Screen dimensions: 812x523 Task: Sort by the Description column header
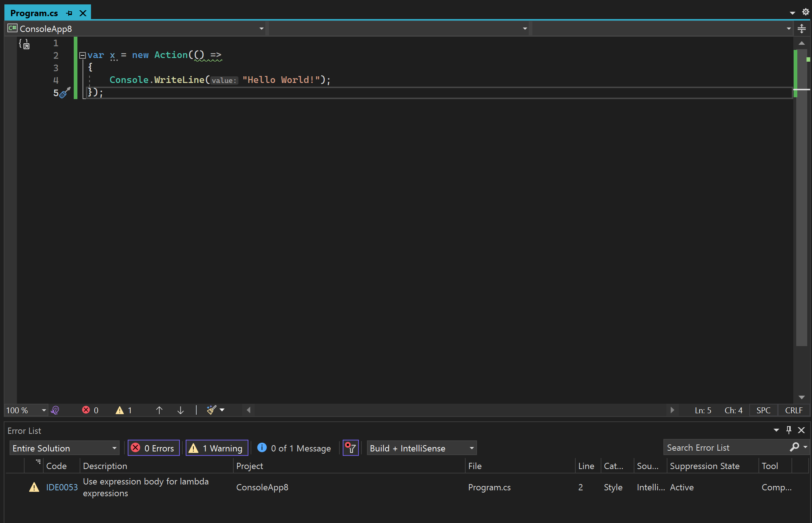(156, 466)
